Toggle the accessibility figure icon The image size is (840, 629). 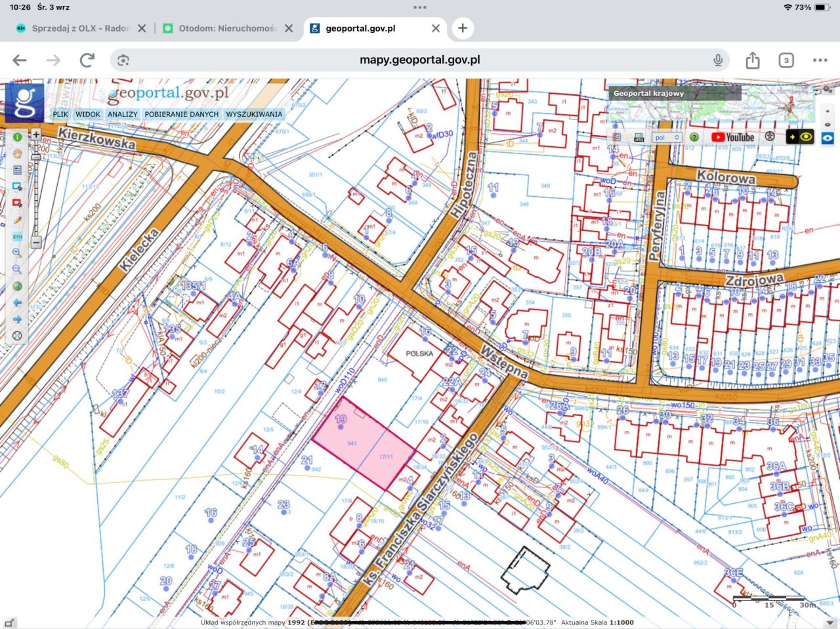770,137
